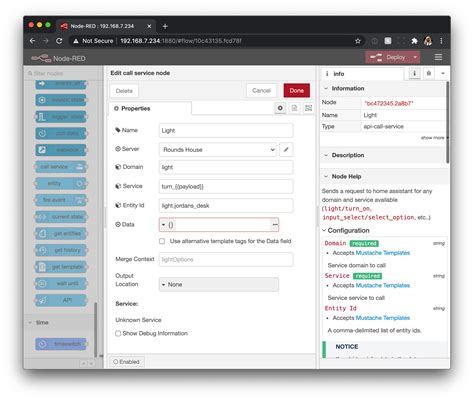Select the current state node in palette
Screen dimensions: 474x400
coord(61,217)
